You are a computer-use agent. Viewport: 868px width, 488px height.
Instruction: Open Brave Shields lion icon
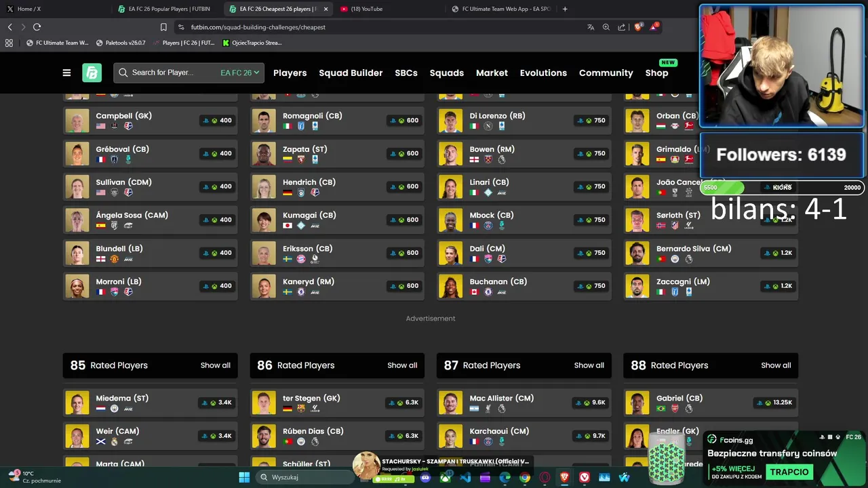[638, 27]
